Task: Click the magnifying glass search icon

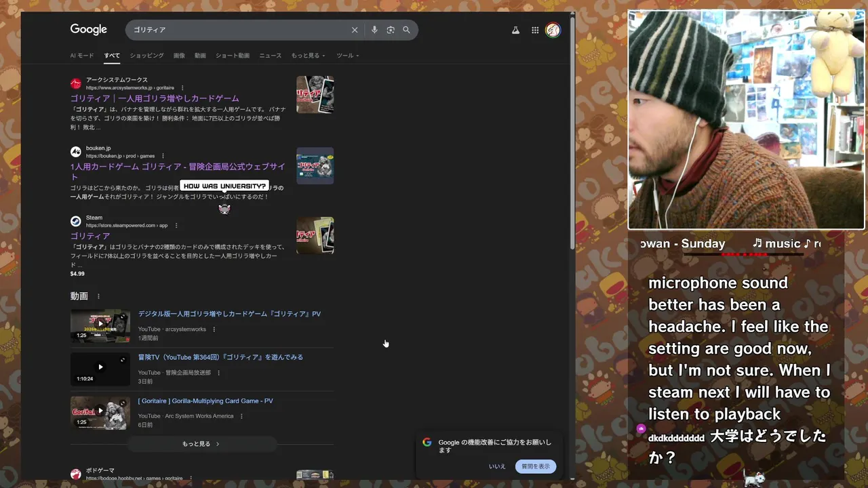Action: (x=407, y=30)
